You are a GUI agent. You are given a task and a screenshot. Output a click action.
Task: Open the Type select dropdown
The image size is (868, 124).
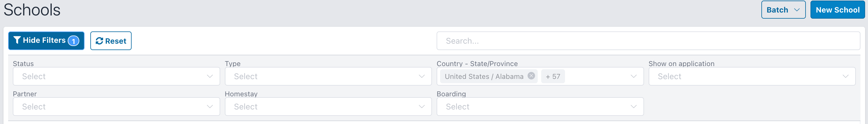328,76
